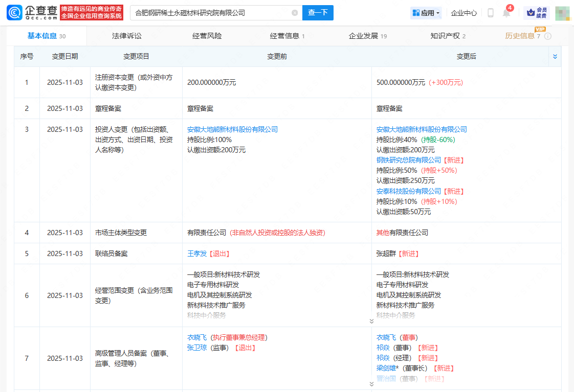Open 安泰科技股份有限公司 link
The height and width of the screenshot is (392, 574).
408,191
